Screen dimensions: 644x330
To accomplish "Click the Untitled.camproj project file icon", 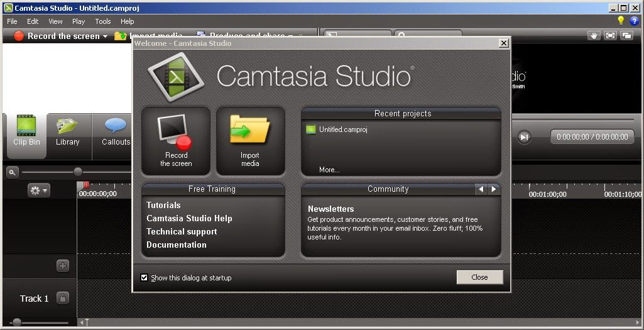I will (312, 129).
